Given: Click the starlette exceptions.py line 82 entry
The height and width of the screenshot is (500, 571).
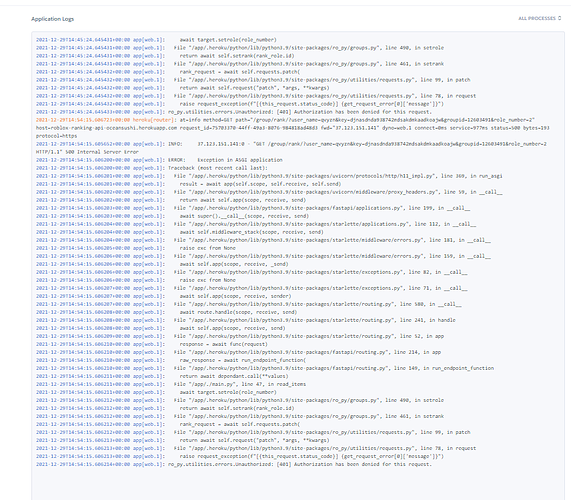Looking at the screenshot, I should (x=252, y=272).
